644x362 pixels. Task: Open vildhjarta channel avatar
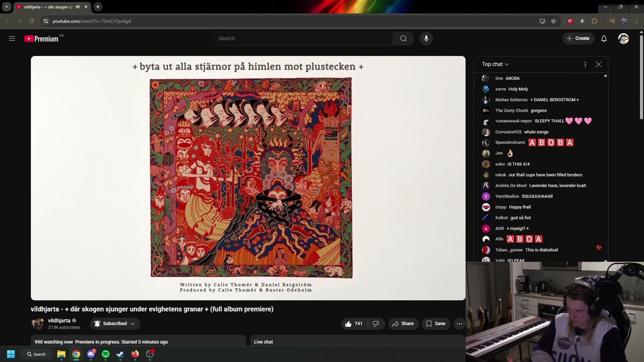(38, 324)
